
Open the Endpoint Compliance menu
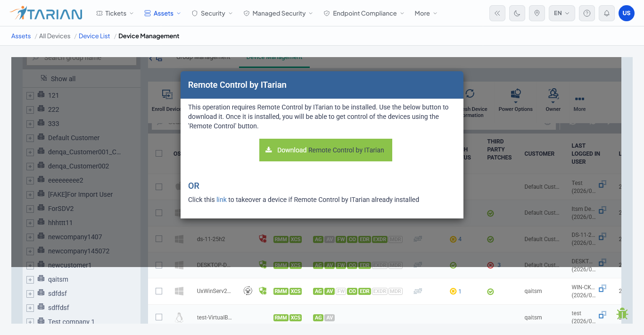click(364, 13)
